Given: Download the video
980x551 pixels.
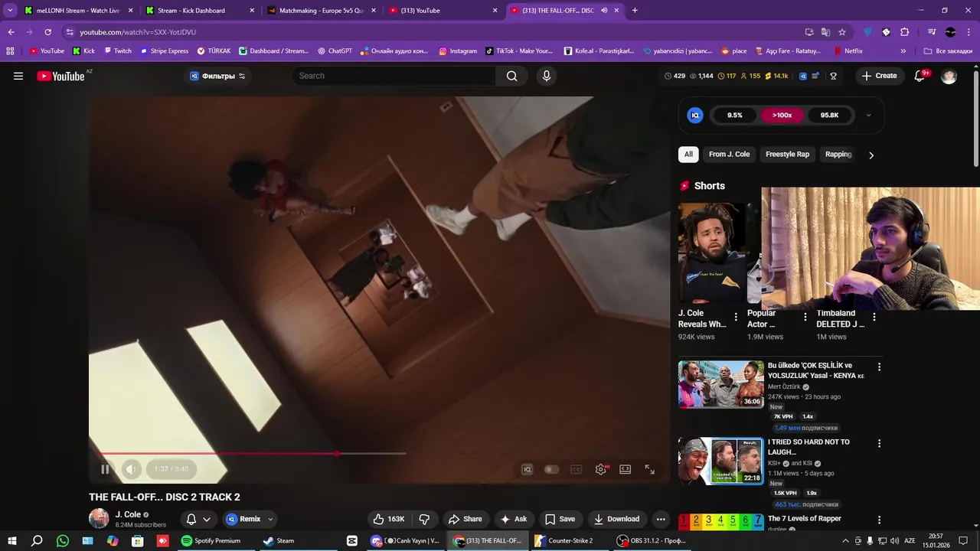Looking at the screenshot, I should pos(616,519).
